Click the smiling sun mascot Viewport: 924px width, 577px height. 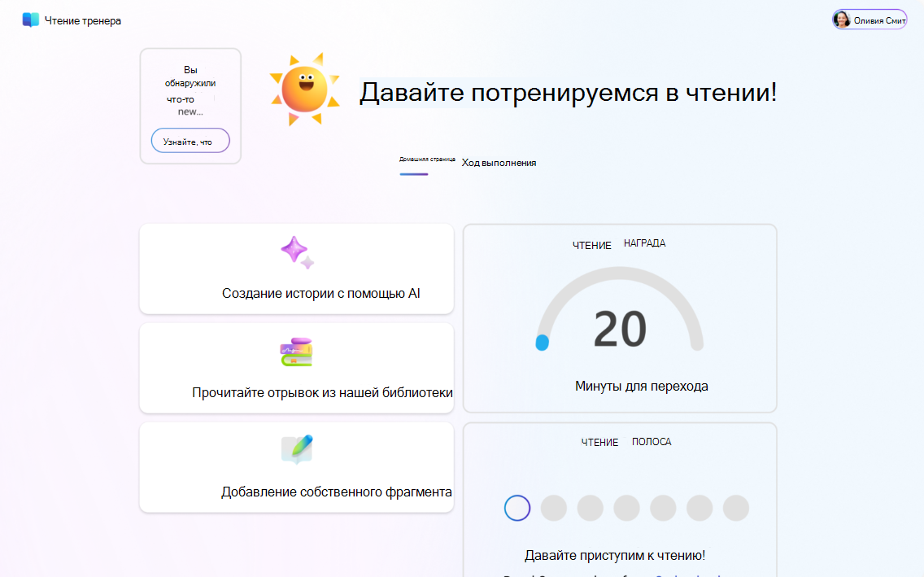(x=305, y=90)
